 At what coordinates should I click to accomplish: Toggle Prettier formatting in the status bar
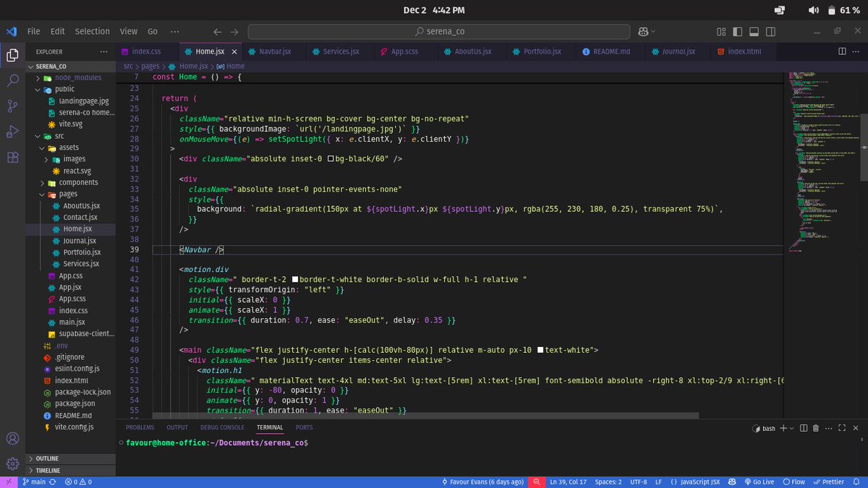(x=828, y=481)
